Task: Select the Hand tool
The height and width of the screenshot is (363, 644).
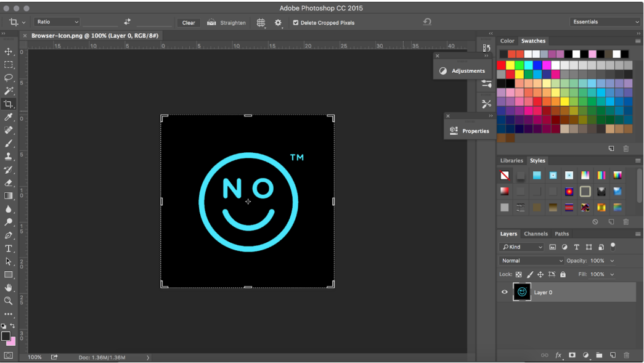Action: point(9,287)
